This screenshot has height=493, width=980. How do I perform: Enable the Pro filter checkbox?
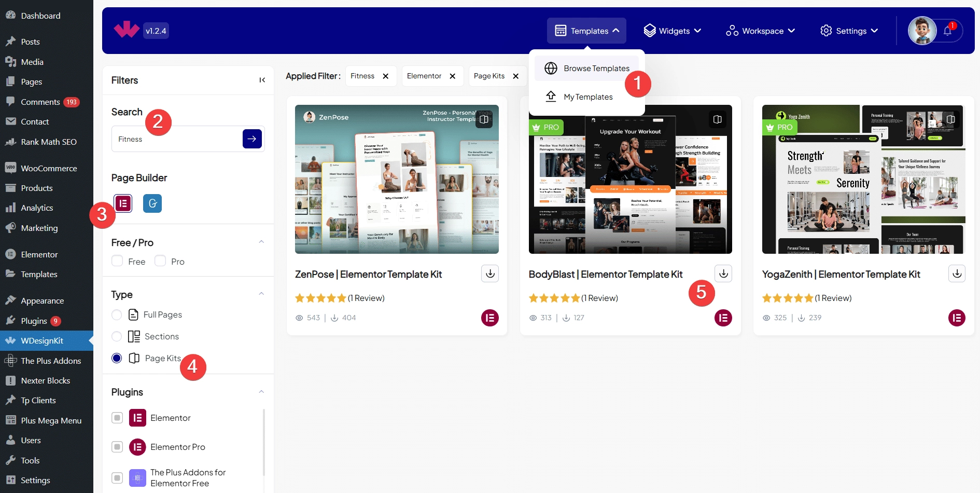(x=160, y=261)
